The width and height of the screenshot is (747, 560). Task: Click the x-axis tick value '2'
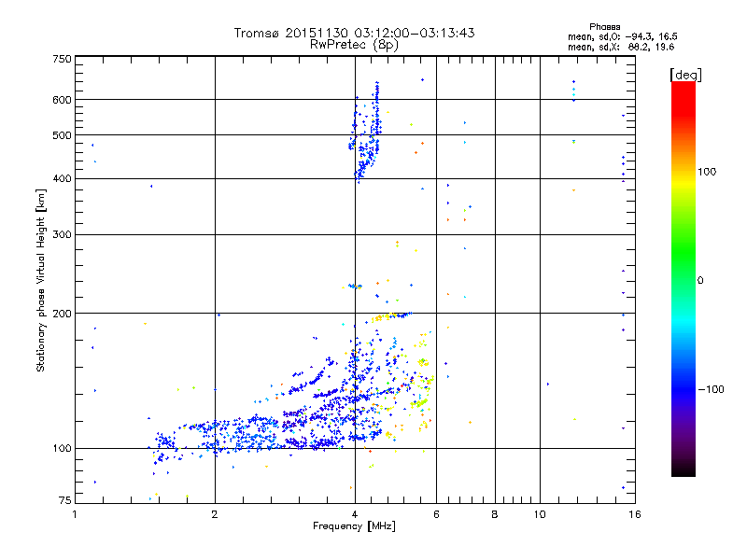(x=215, y=514)
